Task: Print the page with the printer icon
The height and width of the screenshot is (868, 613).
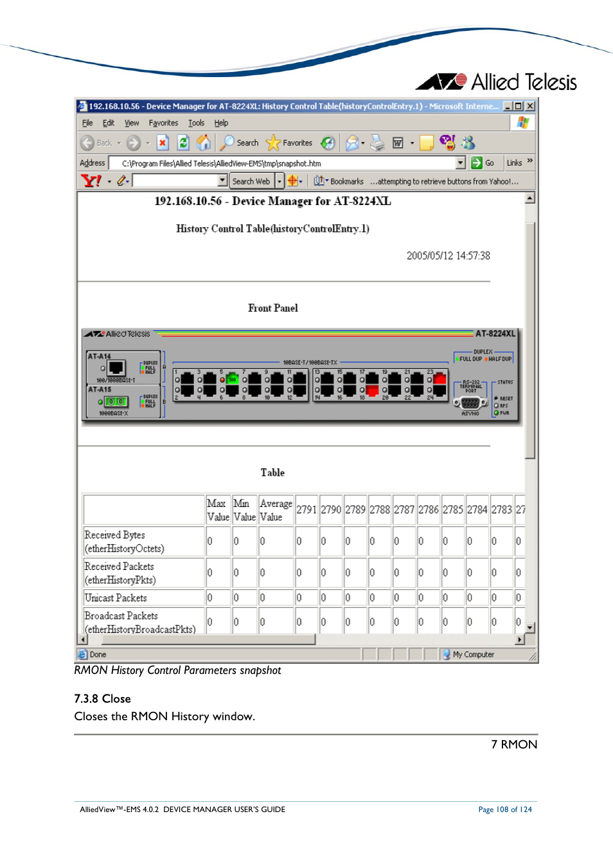Action: point(378,143)
